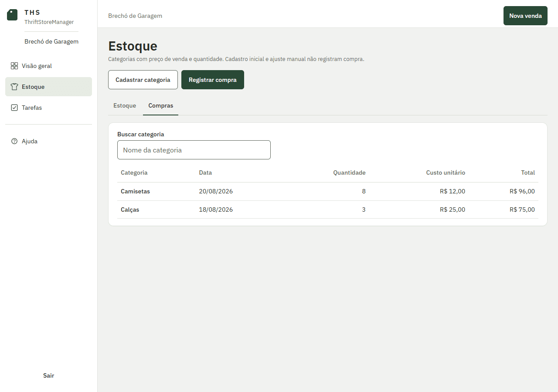Screen dimensions: 558x392
Task: Click the Custo unitário column header
Action: [x=446, y=172]
